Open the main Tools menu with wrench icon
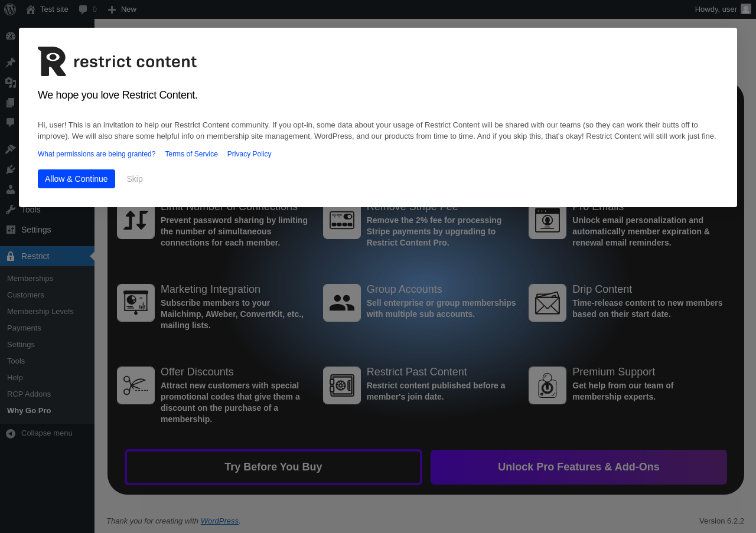 coord(47,210)
